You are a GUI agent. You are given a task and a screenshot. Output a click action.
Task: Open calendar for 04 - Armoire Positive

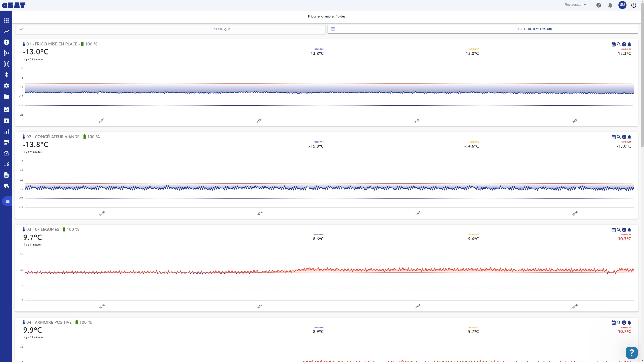613,323
